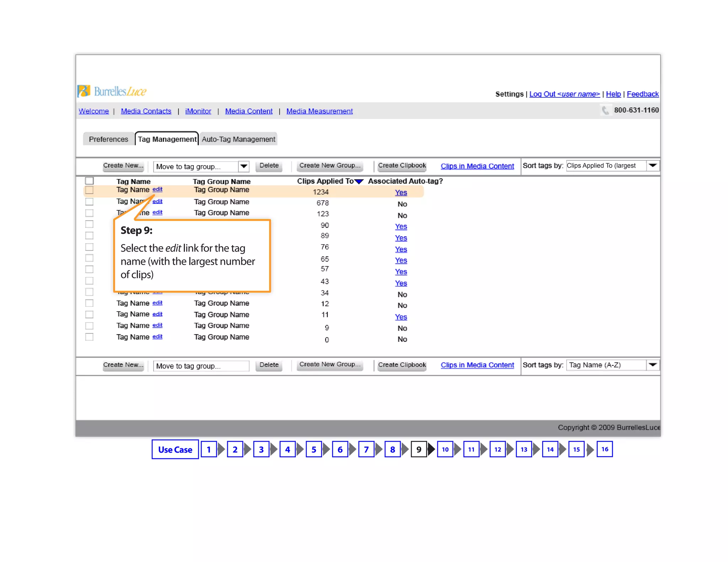The image size is (728, 562).
Task: Click edit link in the 9 clips row
Action: (157, 325)
